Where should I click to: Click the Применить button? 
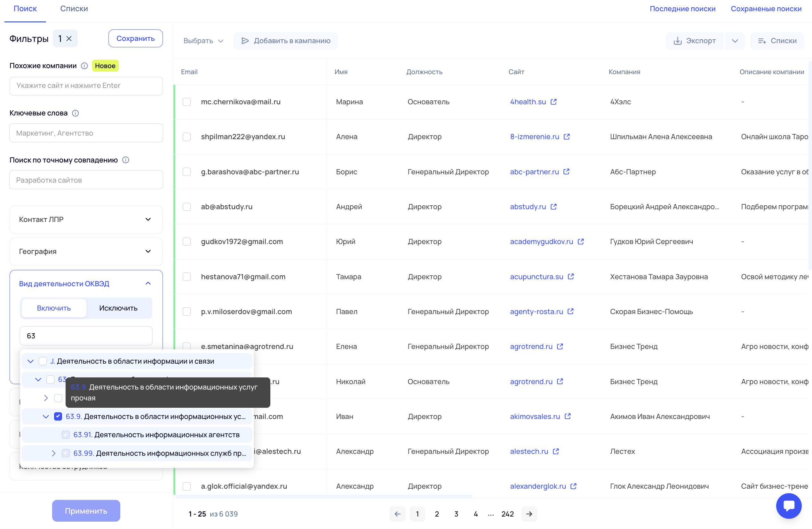(86, 510)
